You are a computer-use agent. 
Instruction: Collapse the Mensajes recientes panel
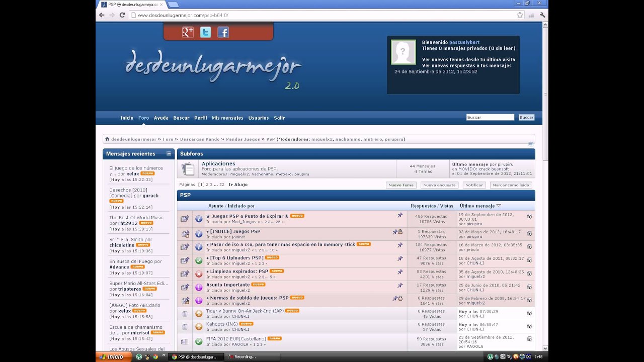(169, 154)
